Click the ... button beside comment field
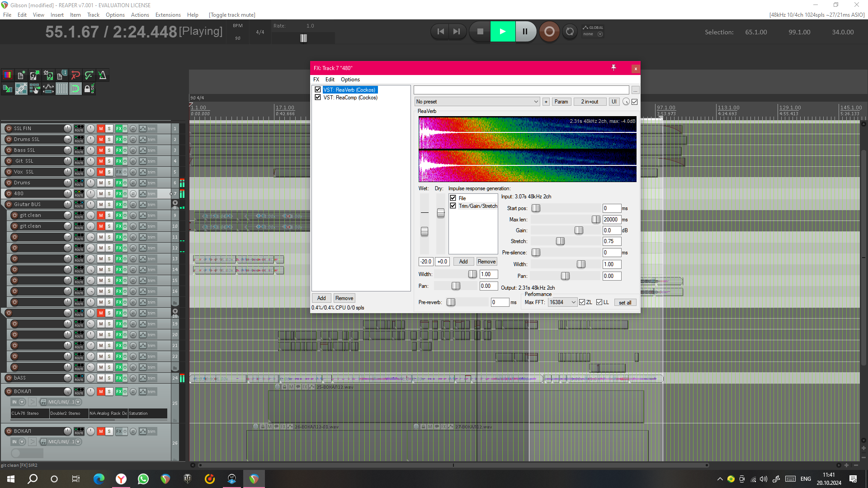 (x=635, y=90)
